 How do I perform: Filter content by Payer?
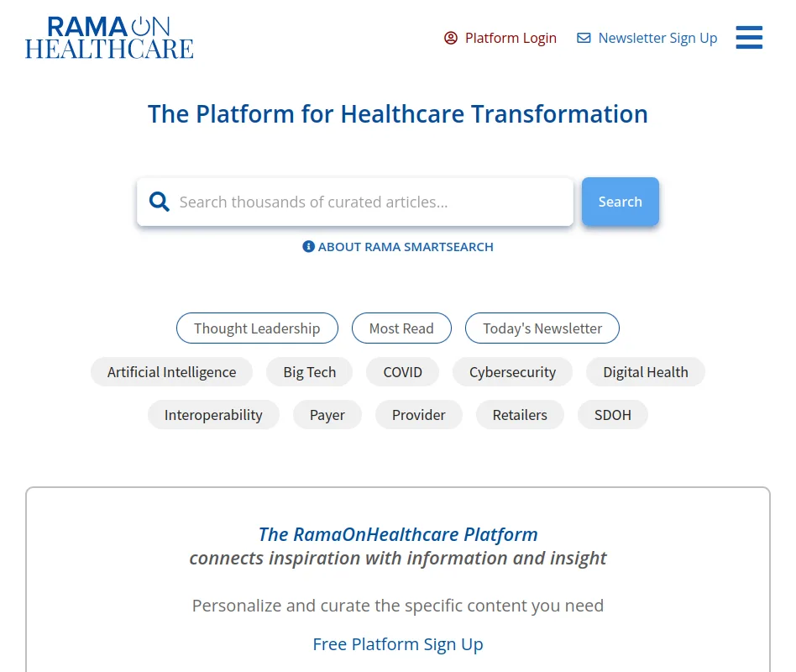pos(327,414)
